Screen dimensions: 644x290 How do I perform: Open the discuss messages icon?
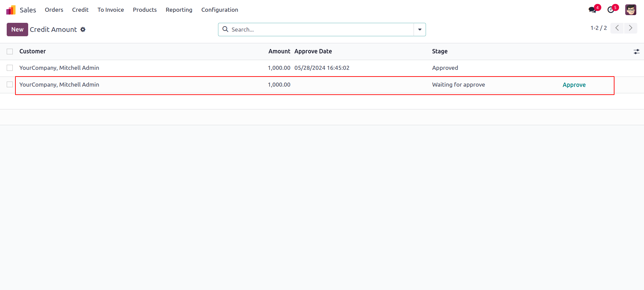click(x=592, y=10)
